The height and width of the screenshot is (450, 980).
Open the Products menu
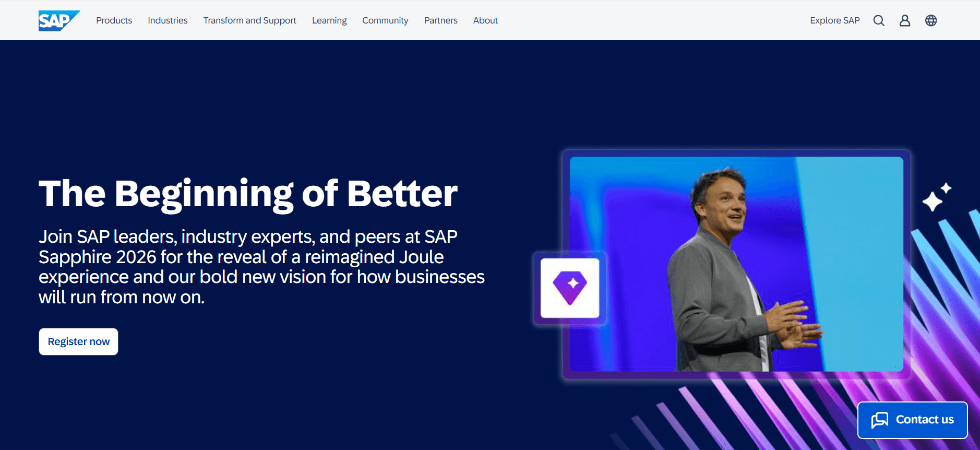click(x=114, y=20)
